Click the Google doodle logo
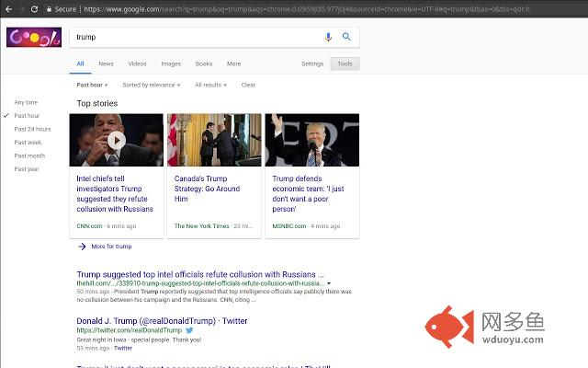588x368 pixels. click(34, 37)
